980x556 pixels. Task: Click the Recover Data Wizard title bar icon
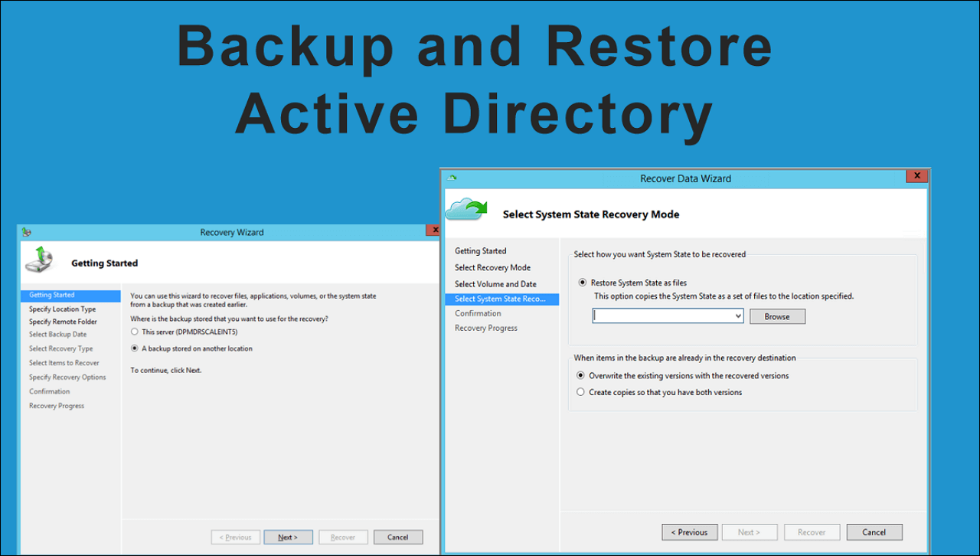(x=452, y=178)
